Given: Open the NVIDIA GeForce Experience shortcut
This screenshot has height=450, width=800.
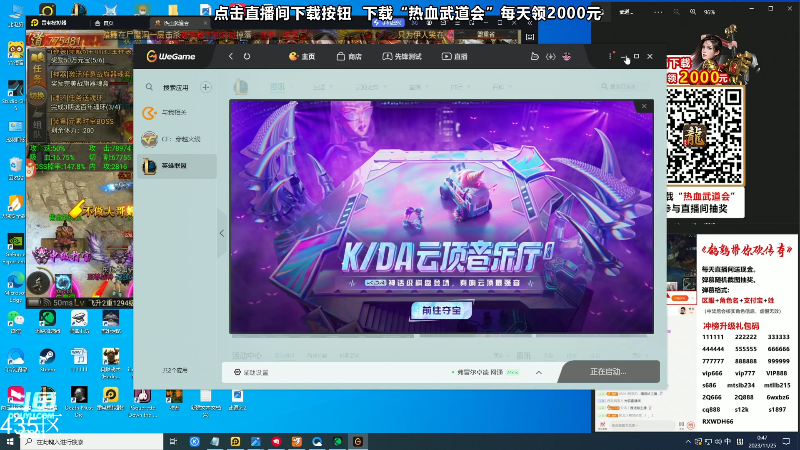Looking at the screenshot, I should click(15, 248).
